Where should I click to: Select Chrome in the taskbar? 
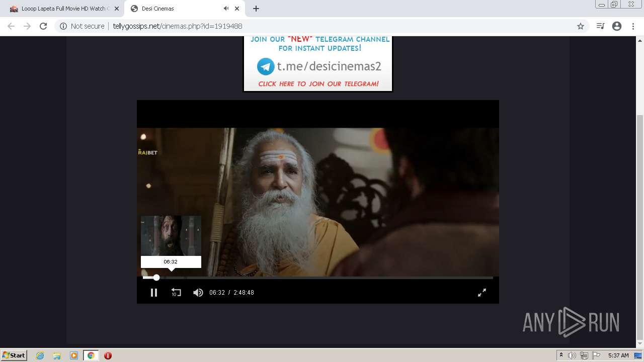pyautogui.click(x=91, y=355)
